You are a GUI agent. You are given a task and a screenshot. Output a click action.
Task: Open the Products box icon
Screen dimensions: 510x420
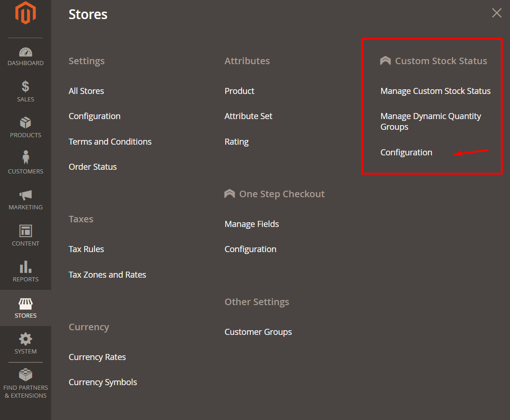pyautogui.click(x=26, y=123)
